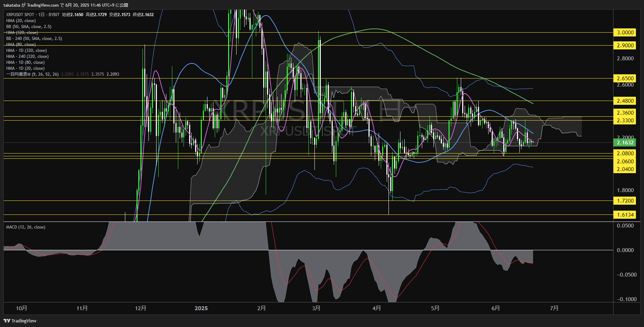Image resolution: width=644 pixels, height=327 pixels.
Task: Click the 2.4800 yellow price label
Action: tap(625, 101)
